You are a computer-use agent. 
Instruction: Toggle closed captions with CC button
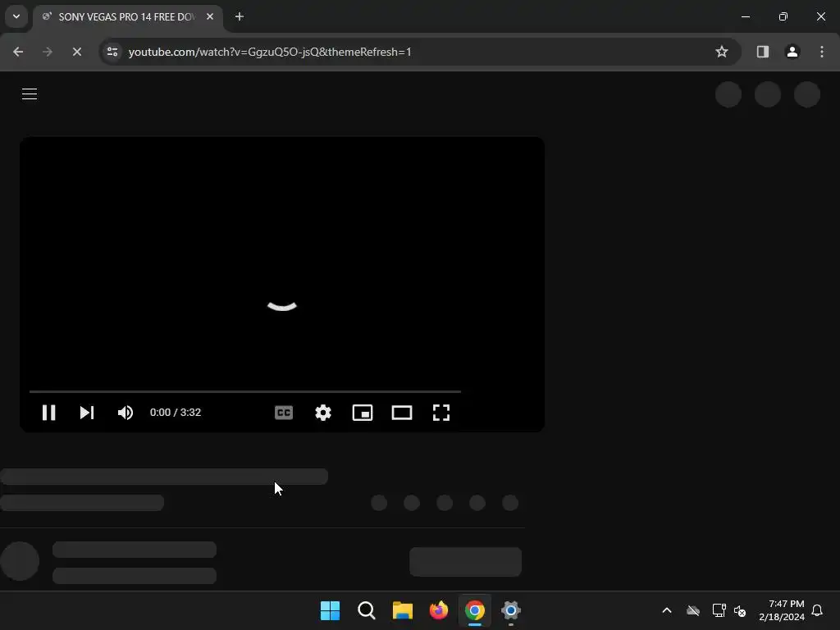283,413
